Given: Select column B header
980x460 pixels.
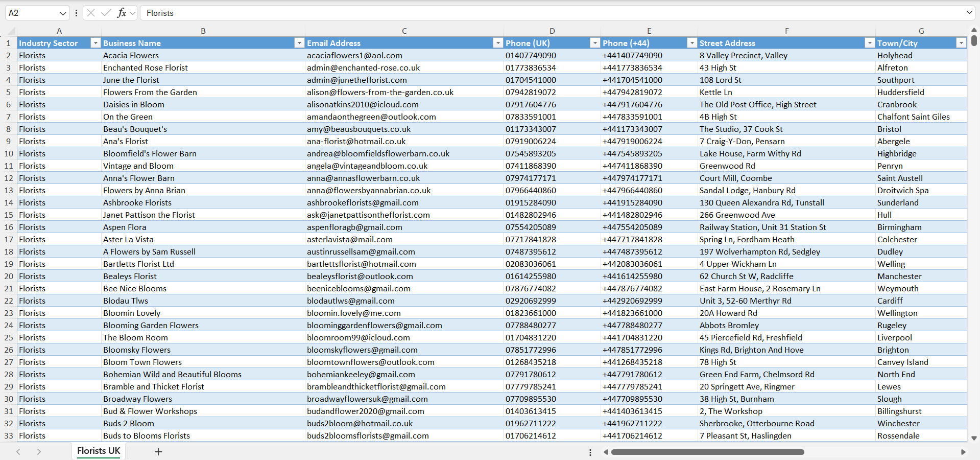Looking at the screenshot, I should (x=203, y=31).
